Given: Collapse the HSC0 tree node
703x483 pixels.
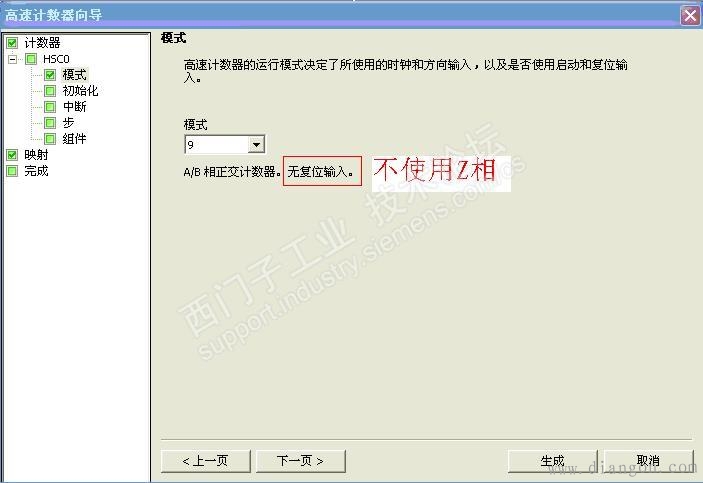Looking at the screenshot, I should tap(13, 59).
